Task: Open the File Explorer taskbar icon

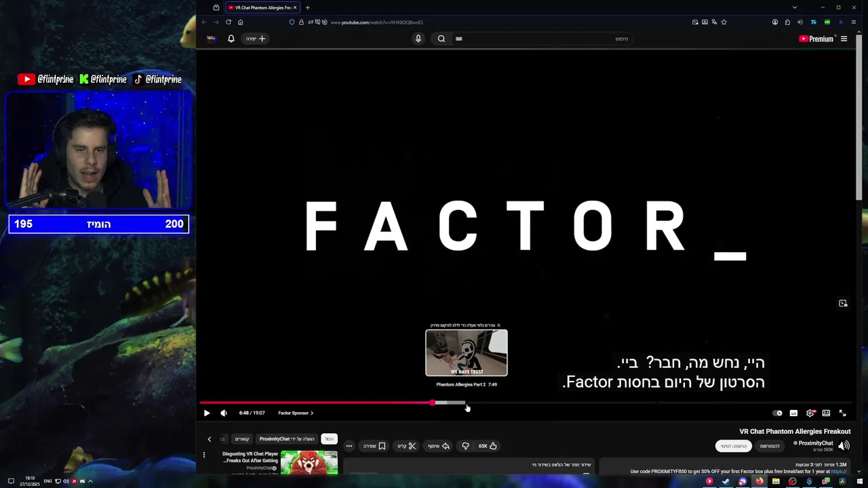Action: 776,481
